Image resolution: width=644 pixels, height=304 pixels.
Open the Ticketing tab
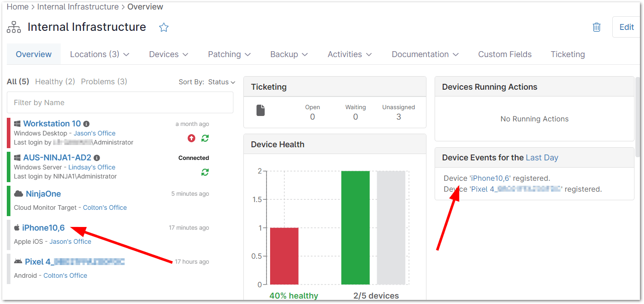tap(567, 54)
